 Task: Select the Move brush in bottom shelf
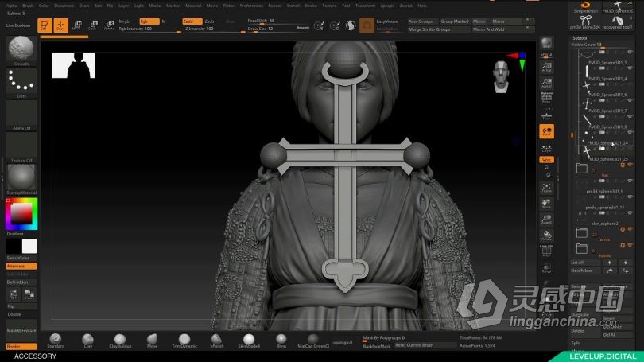pos(152,341)
